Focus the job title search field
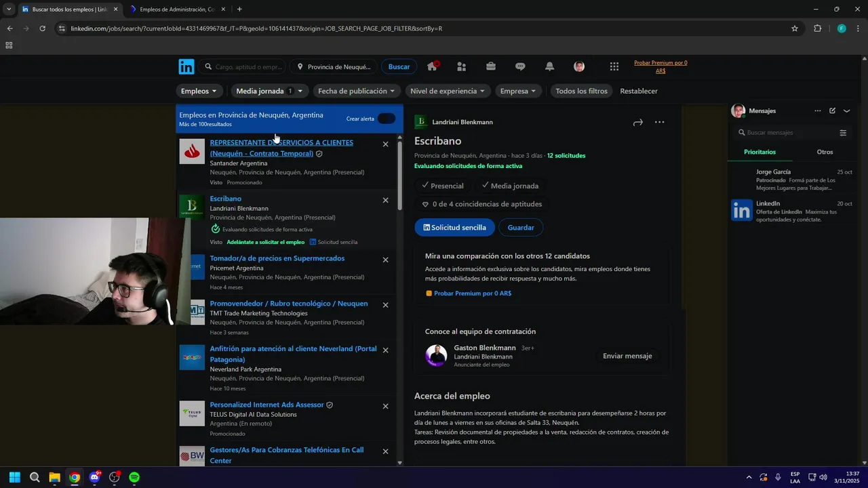 point(243,66)
